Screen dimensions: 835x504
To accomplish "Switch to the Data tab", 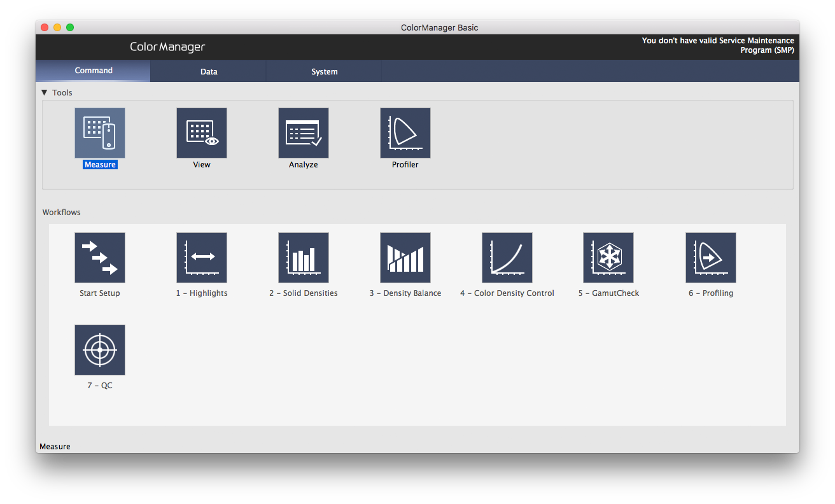I will coord(209,72).
